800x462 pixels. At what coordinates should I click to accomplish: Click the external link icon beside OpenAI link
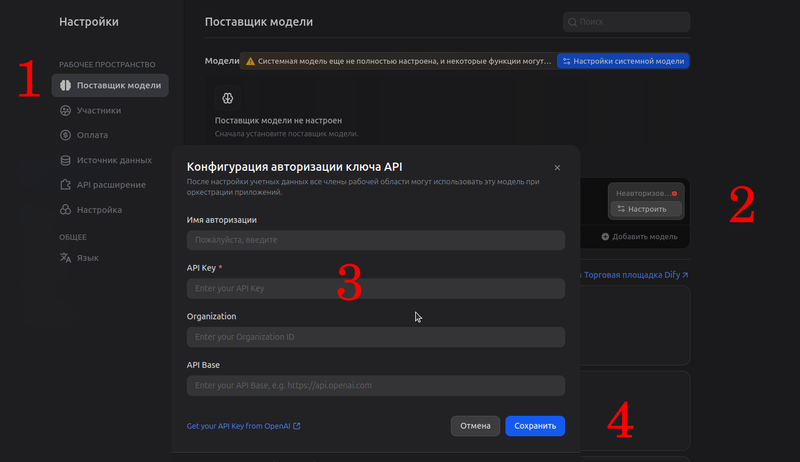point(297,426)
